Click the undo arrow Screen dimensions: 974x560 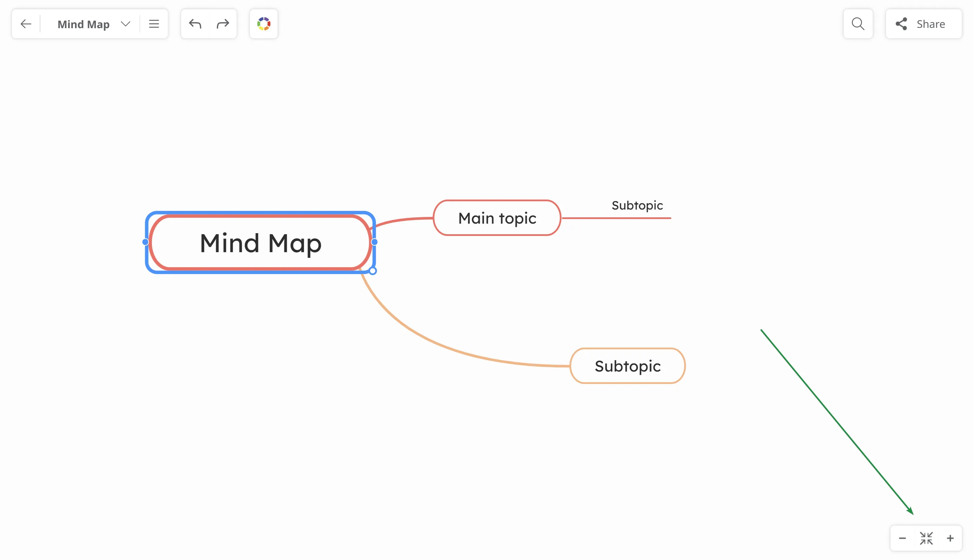[195, 24]
